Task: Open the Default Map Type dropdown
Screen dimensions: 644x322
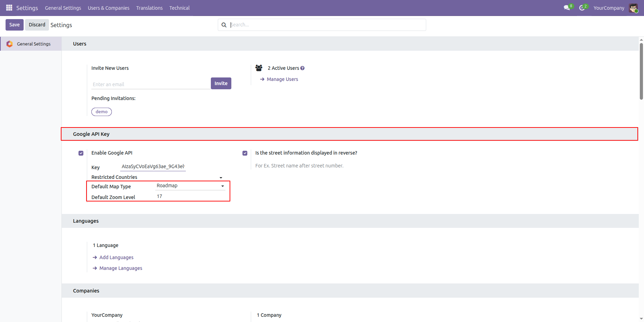Action: coord(190,186)
